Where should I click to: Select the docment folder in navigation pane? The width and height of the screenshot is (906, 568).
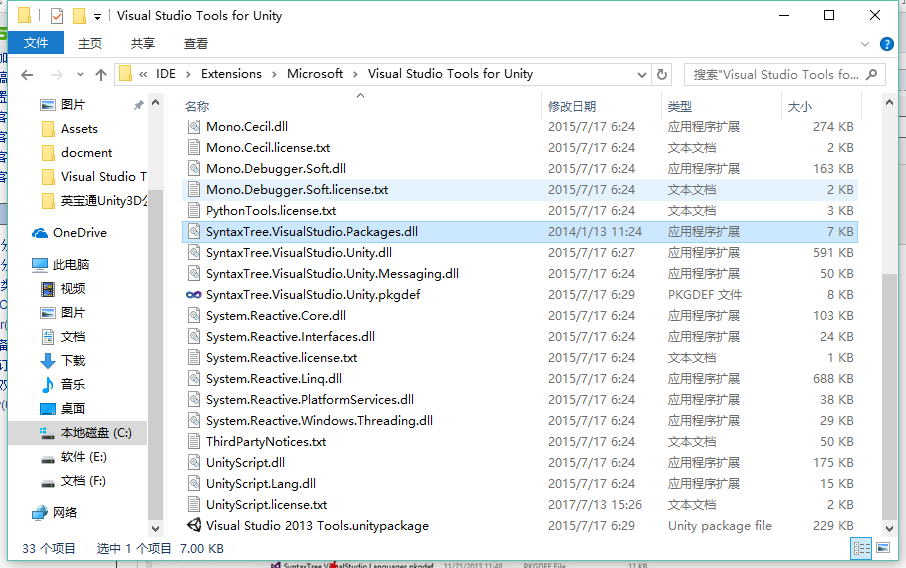pos(86,153)
